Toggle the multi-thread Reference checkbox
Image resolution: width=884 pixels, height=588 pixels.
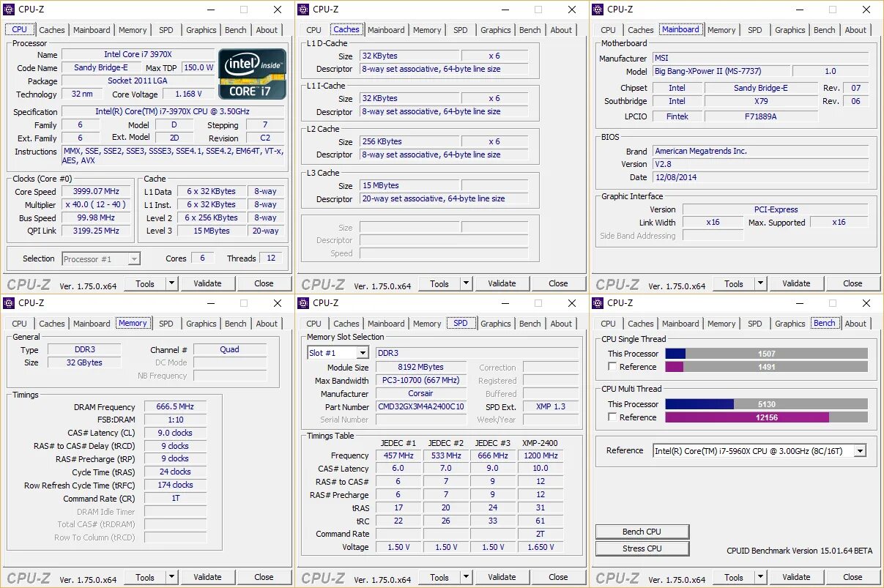pyautogui.click(x=612, y=417)
